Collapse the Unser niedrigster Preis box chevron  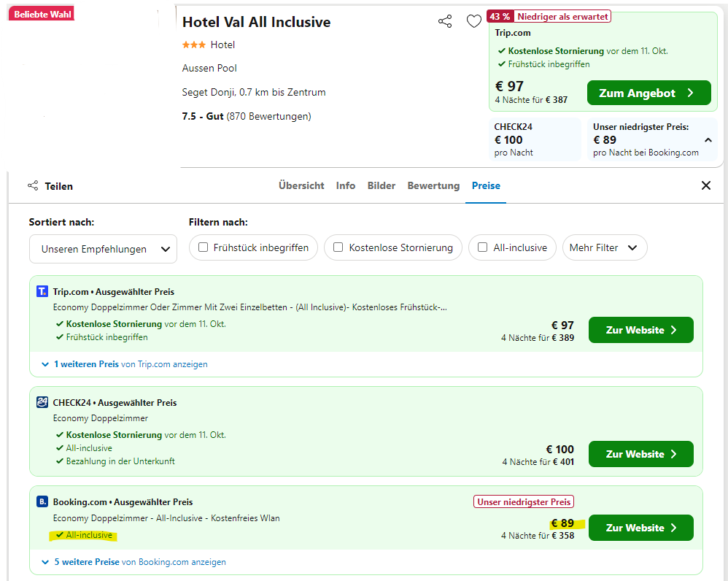[708, 140]
